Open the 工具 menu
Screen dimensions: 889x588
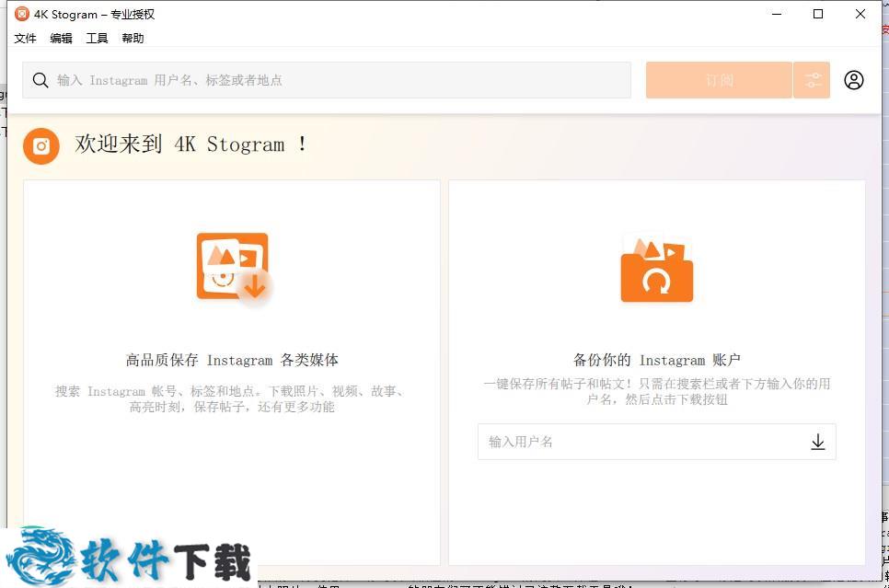pyautogui.click(x=97, y=38)
